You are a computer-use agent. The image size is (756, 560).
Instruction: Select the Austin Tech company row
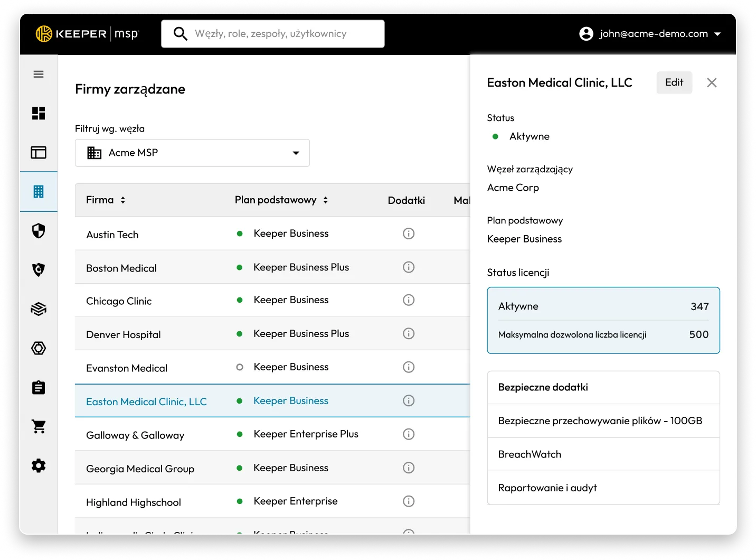(272, 234)
